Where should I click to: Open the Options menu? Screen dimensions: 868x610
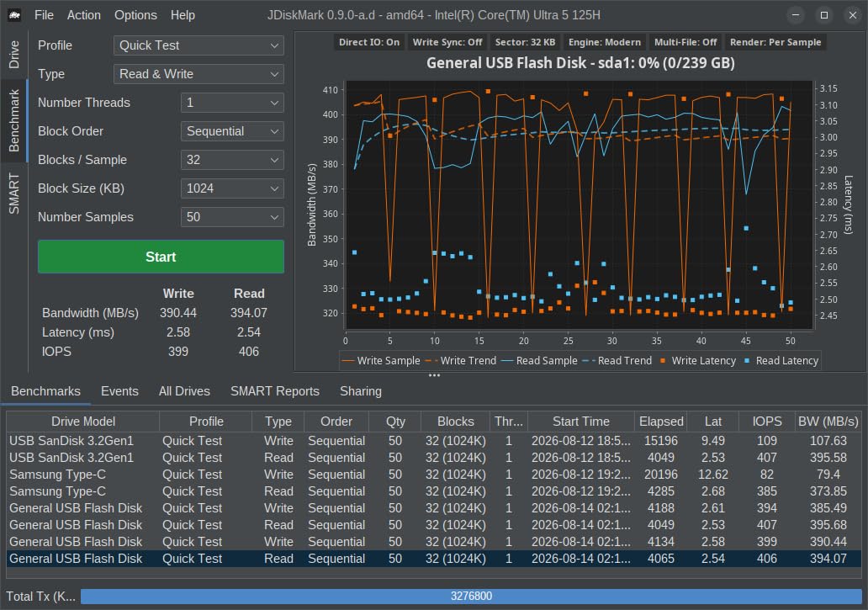tap(135, 15)
